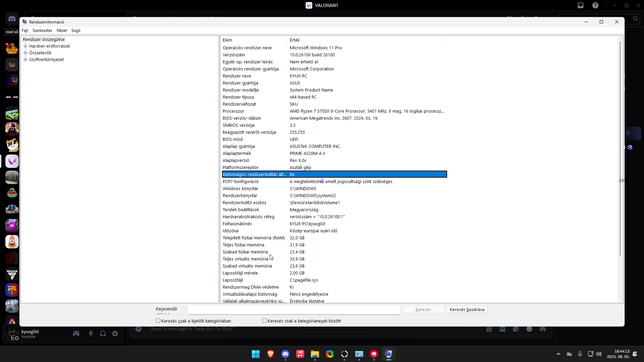Click the Keresendő search input field
Image resolution: width=644 pixels, height=362 pixels.
coord(294,310)
